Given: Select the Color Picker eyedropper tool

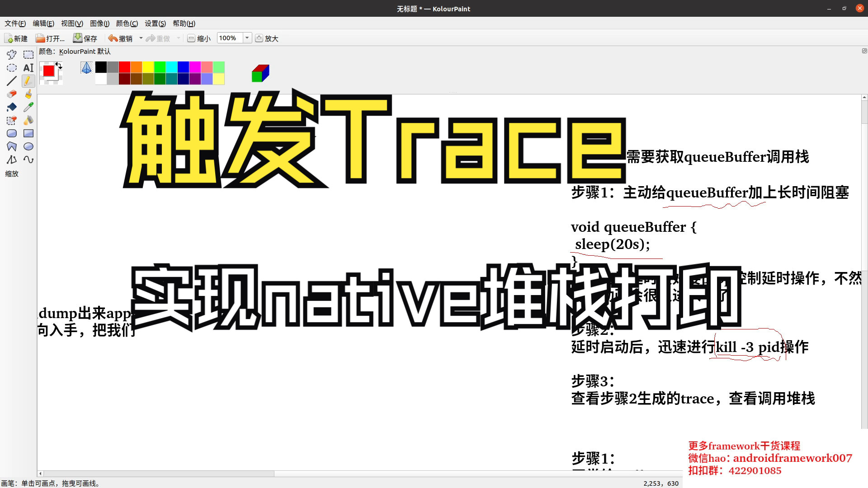Looking at the screenshot, I should pos(28,107).
